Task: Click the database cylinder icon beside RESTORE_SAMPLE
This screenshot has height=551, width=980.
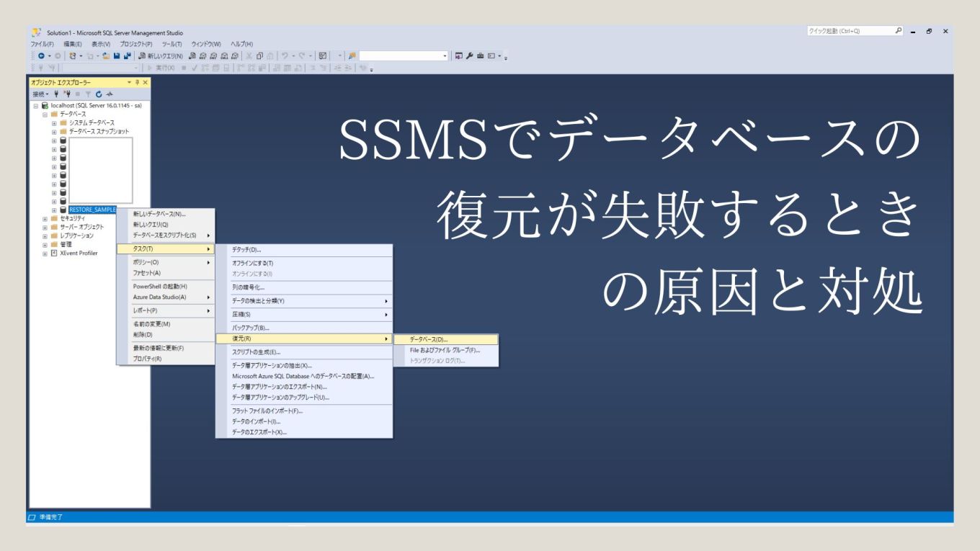Action: (63, 210)
